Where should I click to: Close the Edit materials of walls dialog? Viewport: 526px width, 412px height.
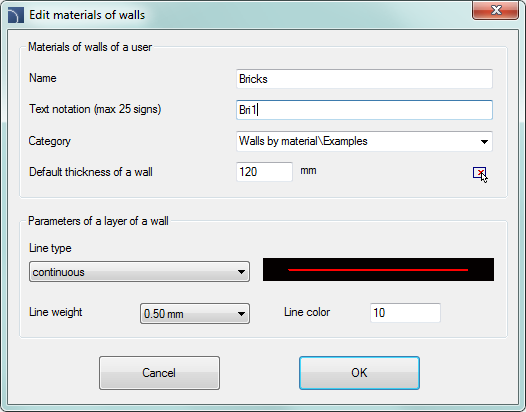pyautogui.click(x=495, y=10)
